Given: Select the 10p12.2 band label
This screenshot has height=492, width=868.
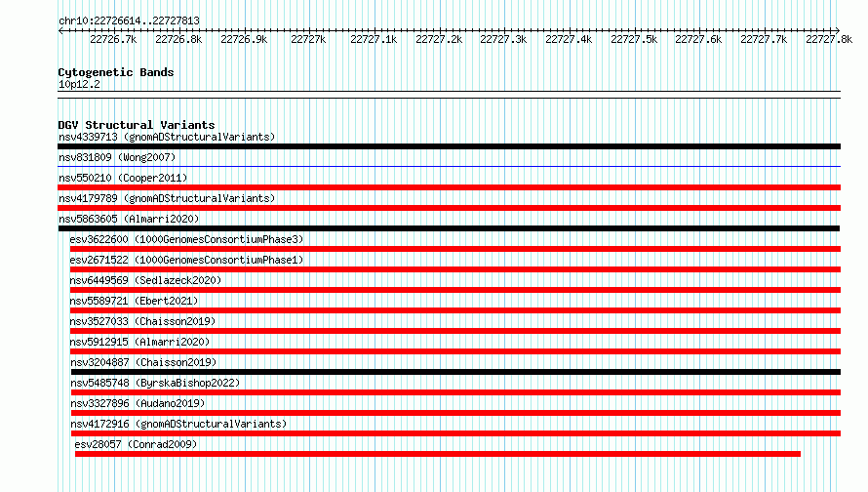Looking at the screenshot, I should [79, 84].
